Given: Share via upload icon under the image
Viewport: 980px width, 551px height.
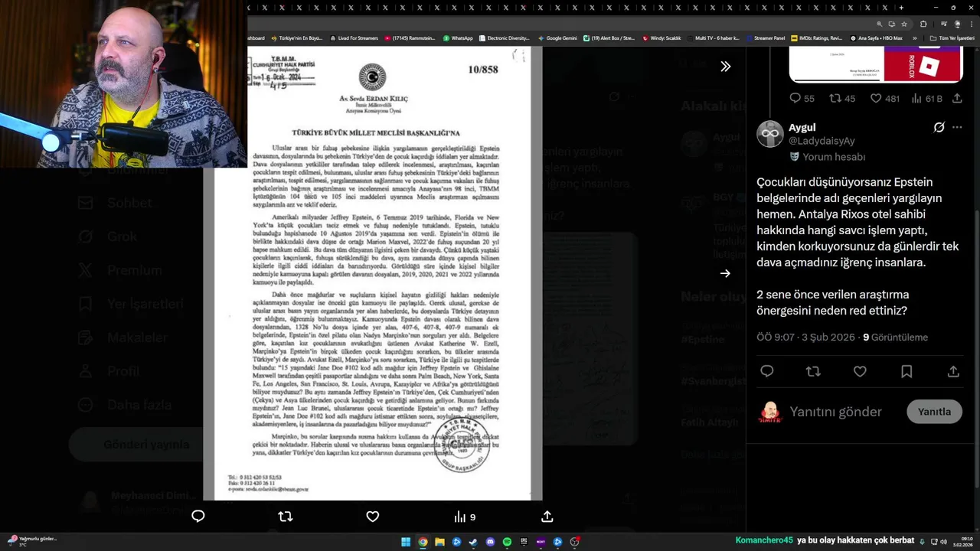Looking at the screenshot, I should [547, 517].
